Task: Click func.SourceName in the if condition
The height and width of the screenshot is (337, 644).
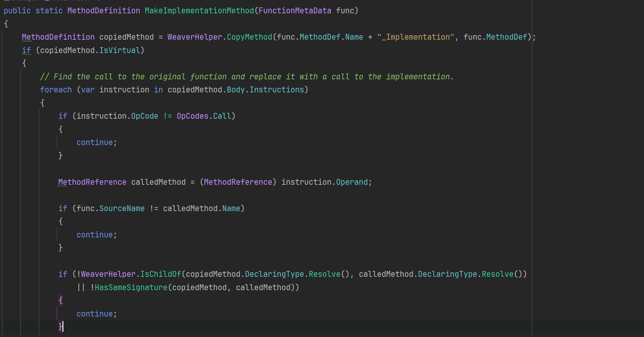Action: point(110,208)
